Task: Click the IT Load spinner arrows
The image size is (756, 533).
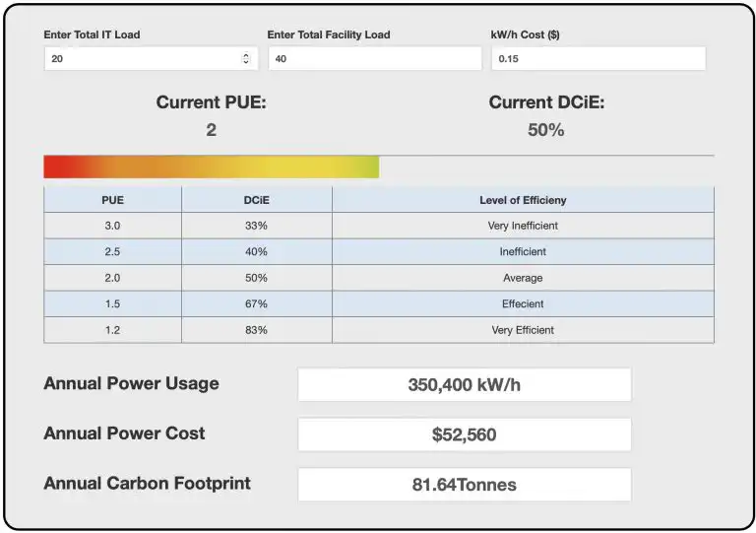Action: click(246, 58)
